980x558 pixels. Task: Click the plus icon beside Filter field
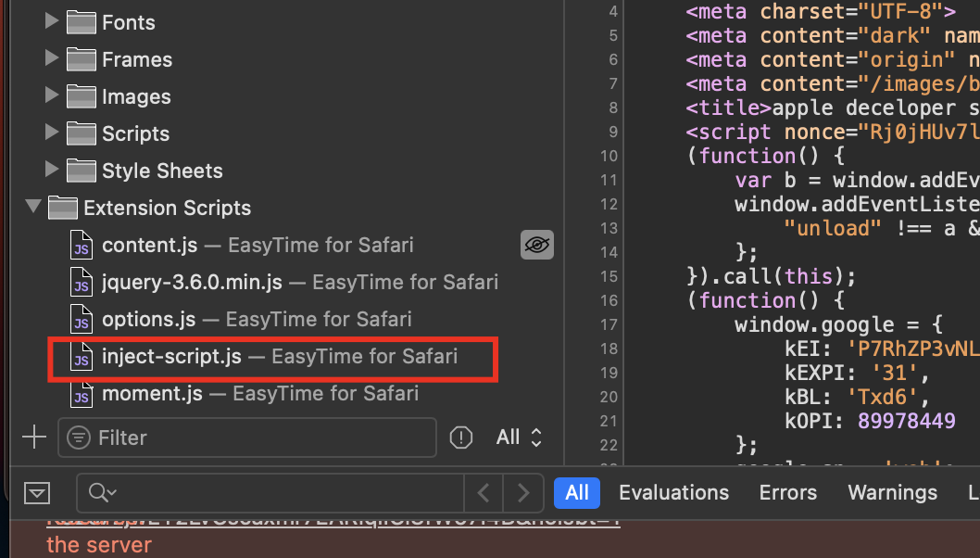[x=34, y=437]
